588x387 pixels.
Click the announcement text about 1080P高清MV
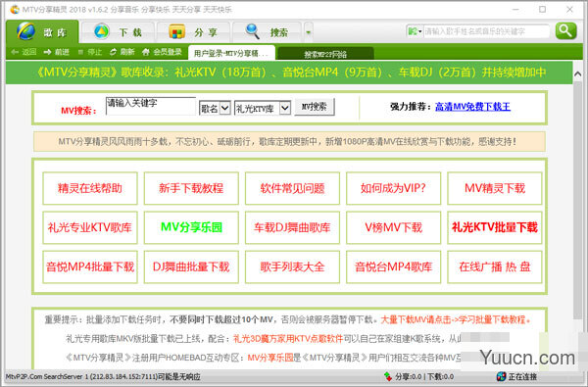click(x=288, y=142)
